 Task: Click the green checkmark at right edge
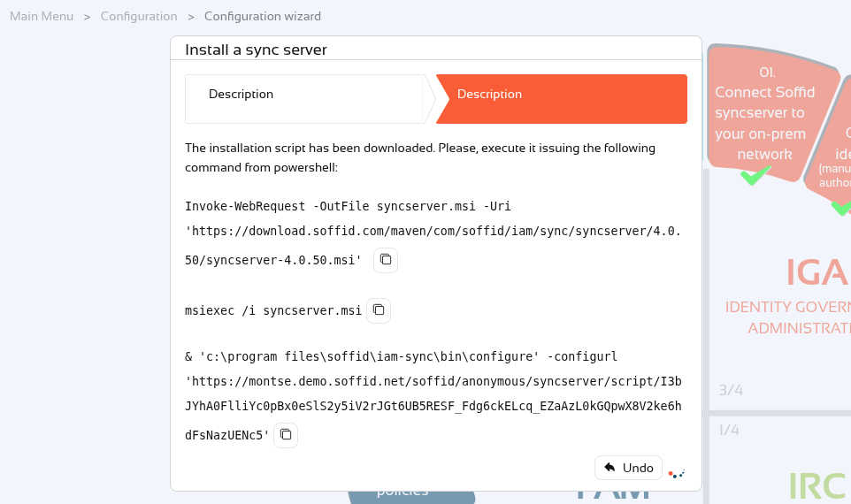click(x=842, y=207)
